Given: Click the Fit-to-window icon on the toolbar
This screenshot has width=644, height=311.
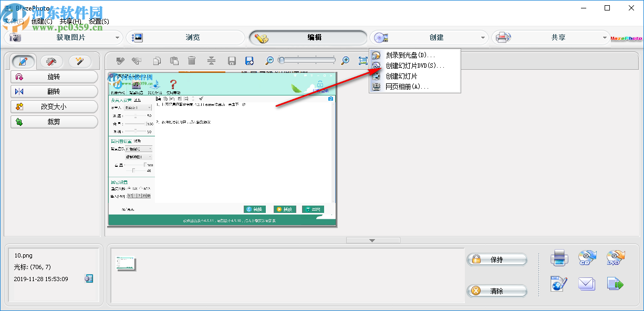Looking at the screenshot, I should (x=362, y=60).
